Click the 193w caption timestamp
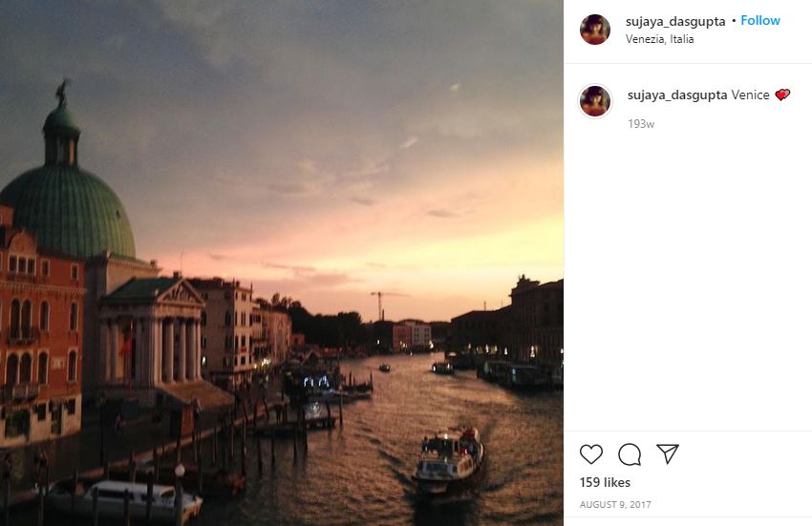This screenshot has width=812, height=526. (x=641, y=124)
